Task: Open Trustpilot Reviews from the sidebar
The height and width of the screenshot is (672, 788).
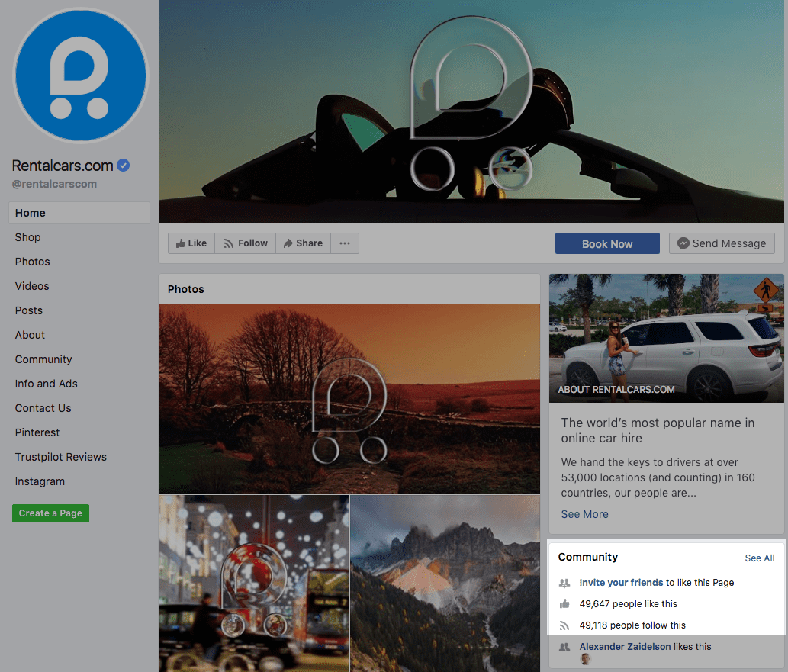Action: coord(60,457)
